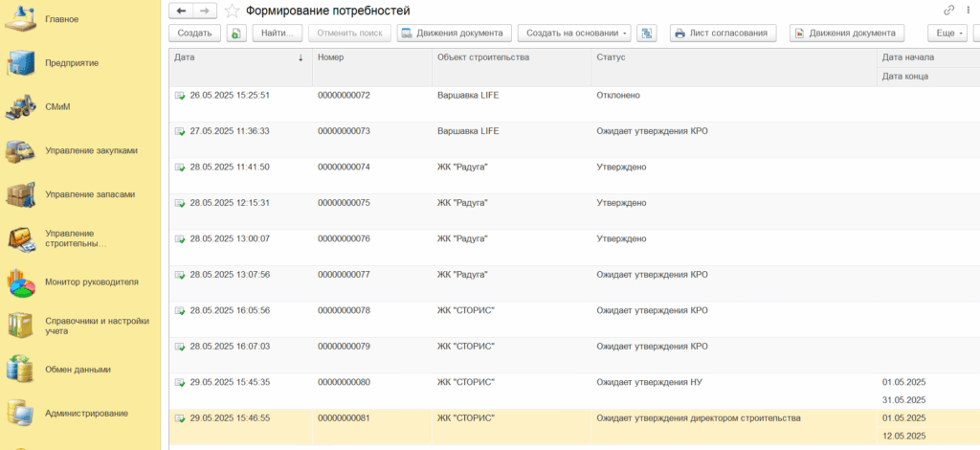This screenshot has width=980, height=450.
Task: Select the date 28.05.2025 12:15:31
Action: tap(230, 203)
